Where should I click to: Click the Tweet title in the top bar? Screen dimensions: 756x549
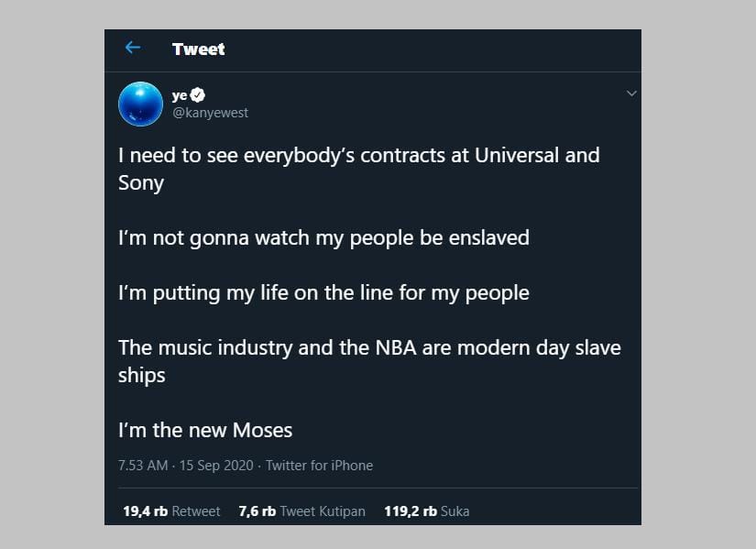[x=199, y=49]
